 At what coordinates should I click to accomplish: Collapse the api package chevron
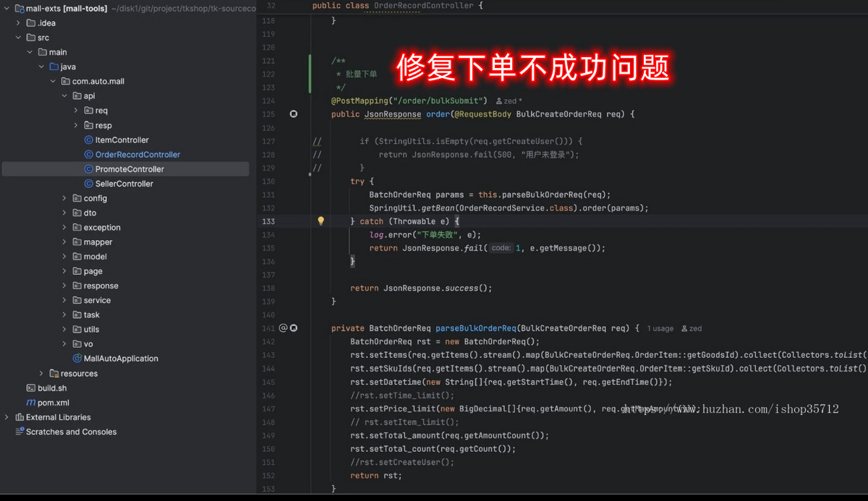64,95
